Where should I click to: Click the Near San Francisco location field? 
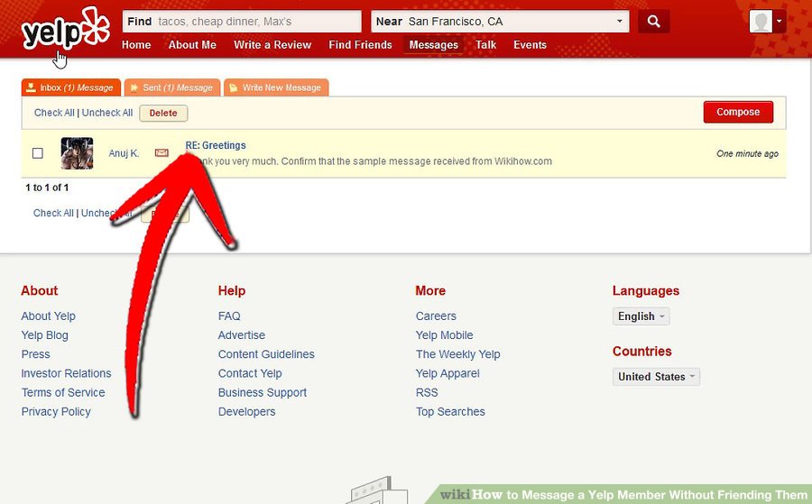pyautogui.click(x=500, y=22)
